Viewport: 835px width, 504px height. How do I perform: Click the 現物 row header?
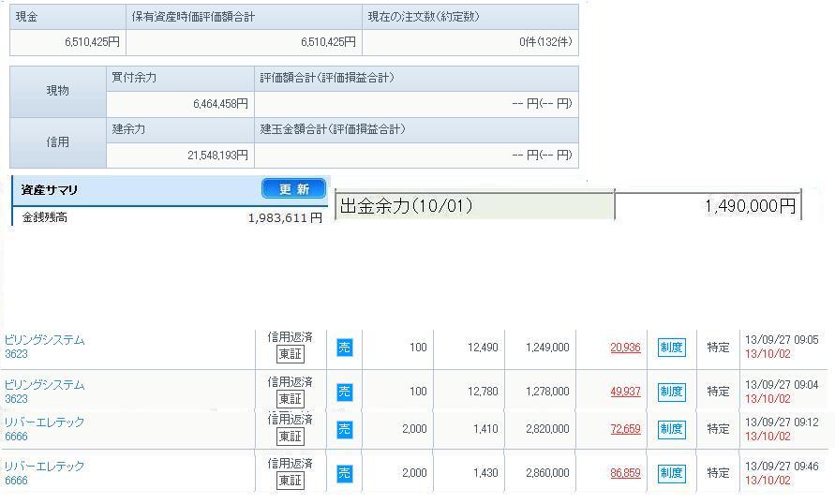click(x=57, y=91)
